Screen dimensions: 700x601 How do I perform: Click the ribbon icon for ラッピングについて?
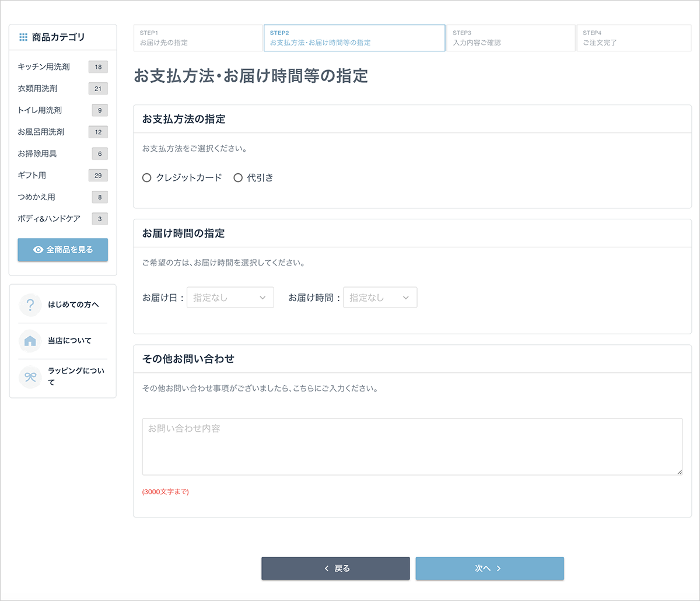point(30,377)
